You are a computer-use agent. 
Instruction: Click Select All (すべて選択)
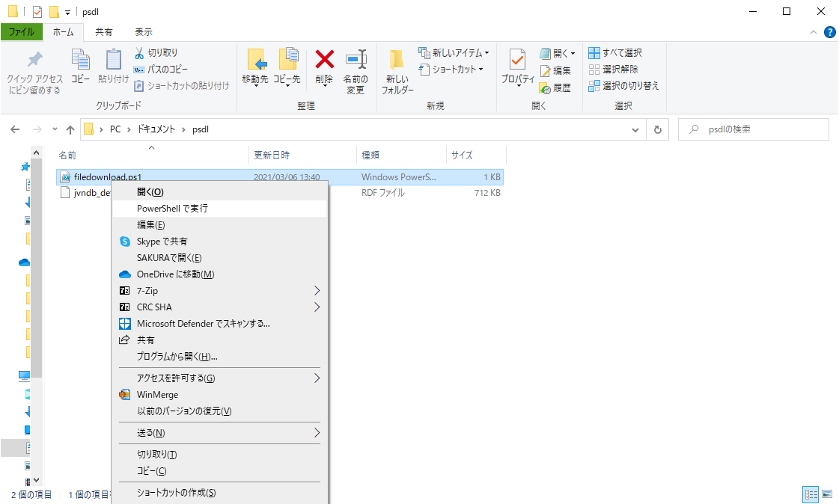tap(615, 53)
